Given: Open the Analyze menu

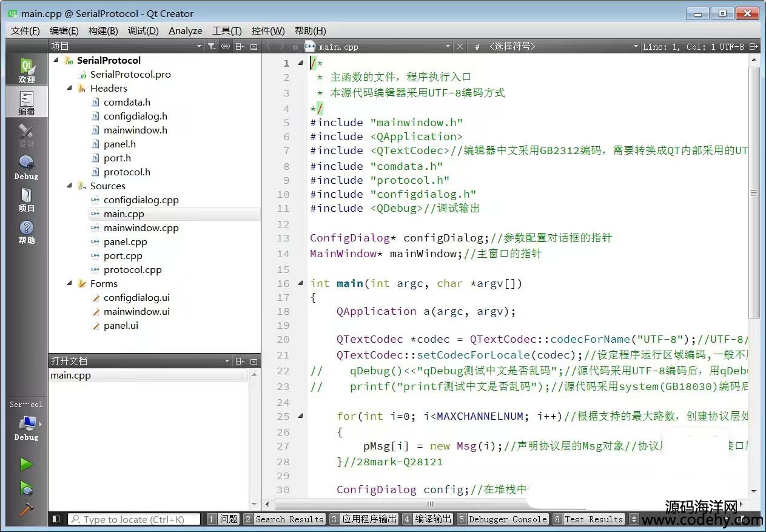Looking at the screenshot, I should (186, 31).
